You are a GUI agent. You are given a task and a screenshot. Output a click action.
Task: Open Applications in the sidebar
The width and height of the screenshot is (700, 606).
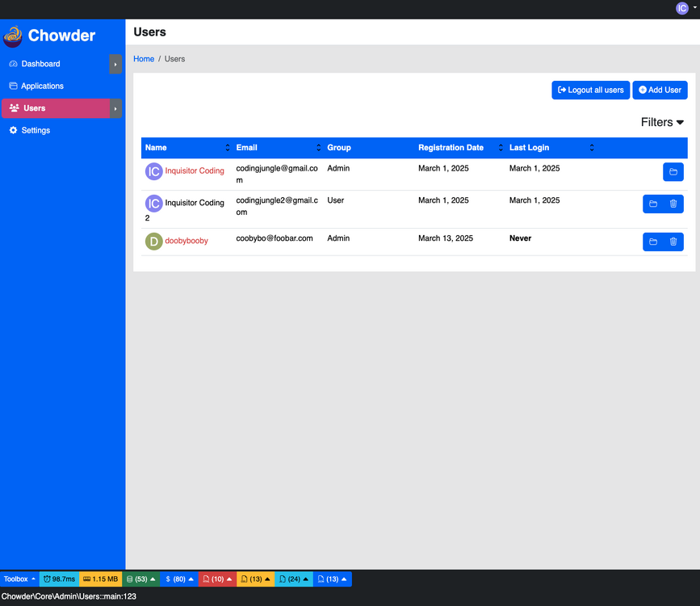pos(42,86)
